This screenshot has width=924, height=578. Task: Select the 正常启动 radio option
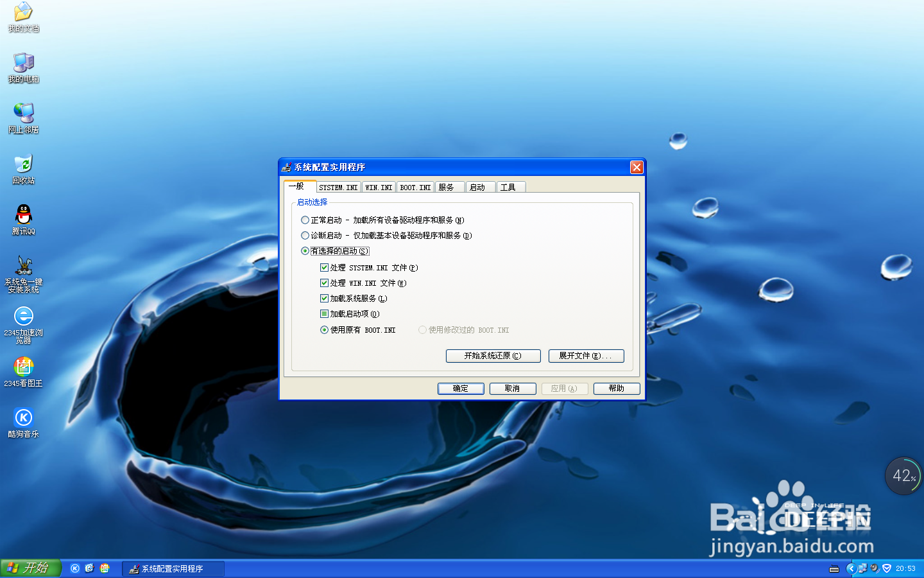tap(382, 220)
